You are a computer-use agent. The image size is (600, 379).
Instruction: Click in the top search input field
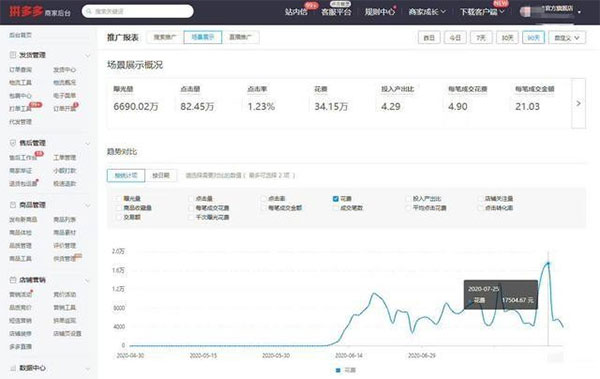pyautogui.click(x=138, y=11)
